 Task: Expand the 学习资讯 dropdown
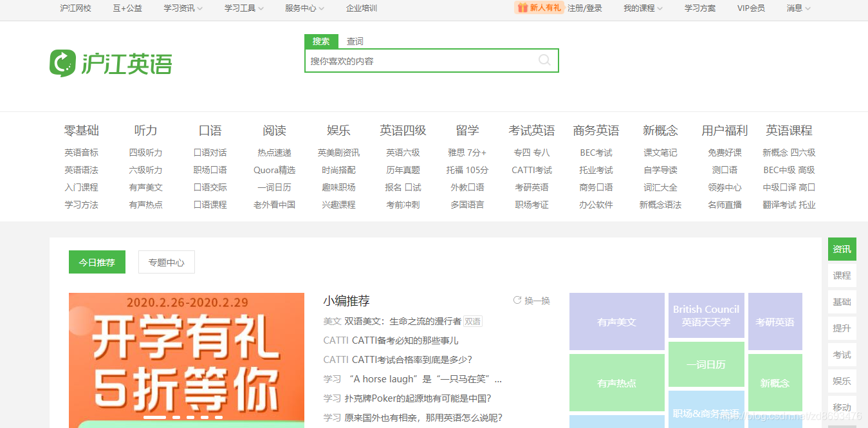point(183,8)
